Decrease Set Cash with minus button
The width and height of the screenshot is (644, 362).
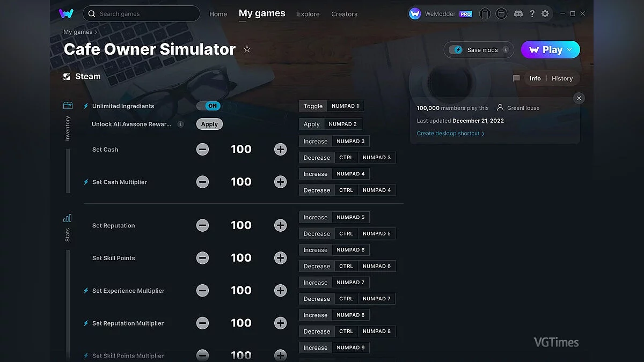tap(202, 150)
